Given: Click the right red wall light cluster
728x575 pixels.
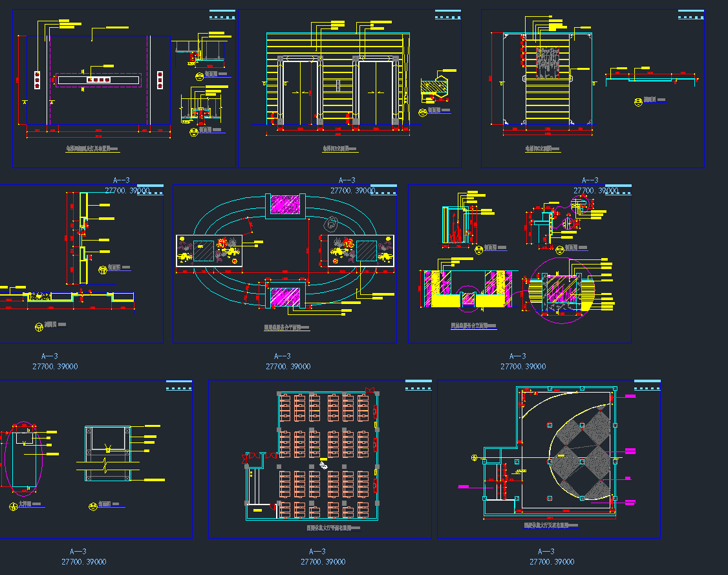Looking at the screenshot, I should click(160, 80).
